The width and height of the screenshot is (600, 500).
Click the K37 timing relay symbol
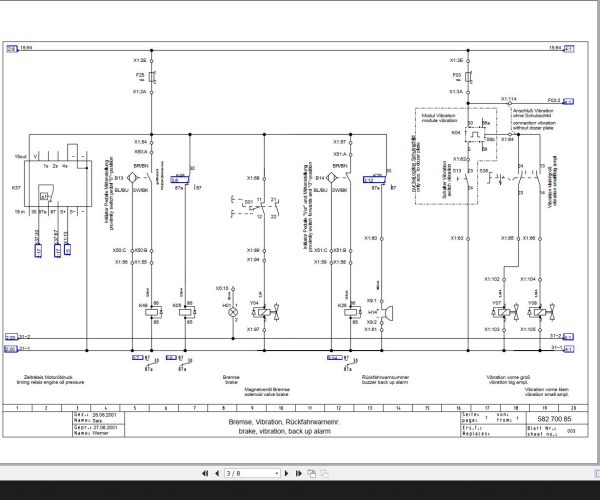tap(58, 184)
